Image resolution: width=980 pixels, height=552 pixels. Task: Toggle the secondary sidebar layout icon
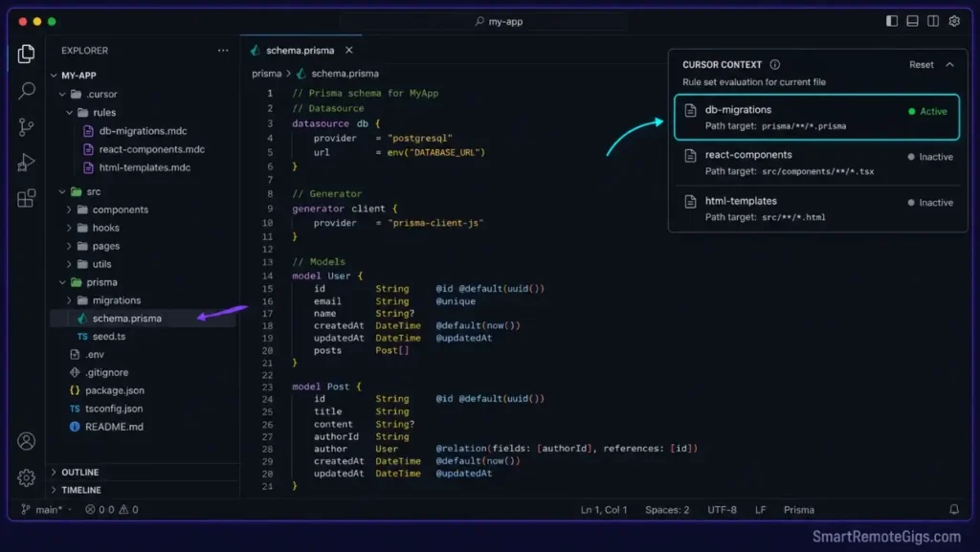(933, 21)
